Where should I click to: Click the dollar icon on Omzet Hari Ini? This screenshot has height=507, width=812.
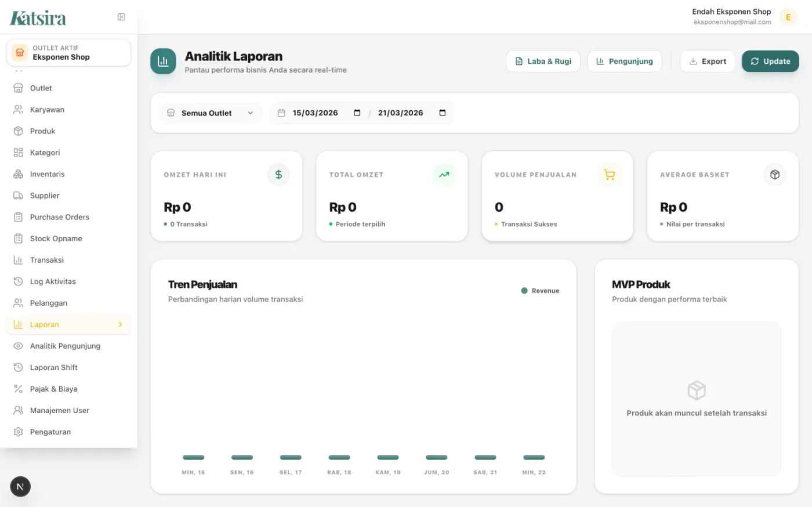278,175
